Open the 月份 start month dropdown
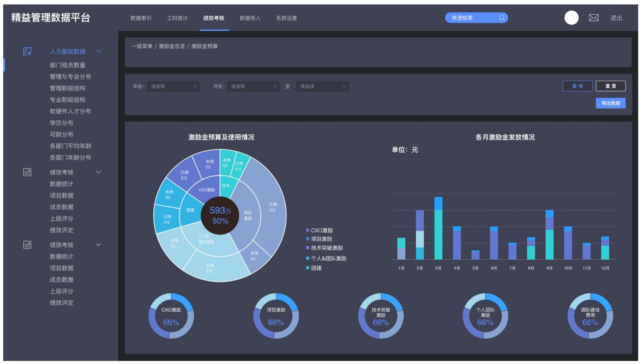Image resolution: width=641 pixels, height=364 pixels. coord(253,86)
